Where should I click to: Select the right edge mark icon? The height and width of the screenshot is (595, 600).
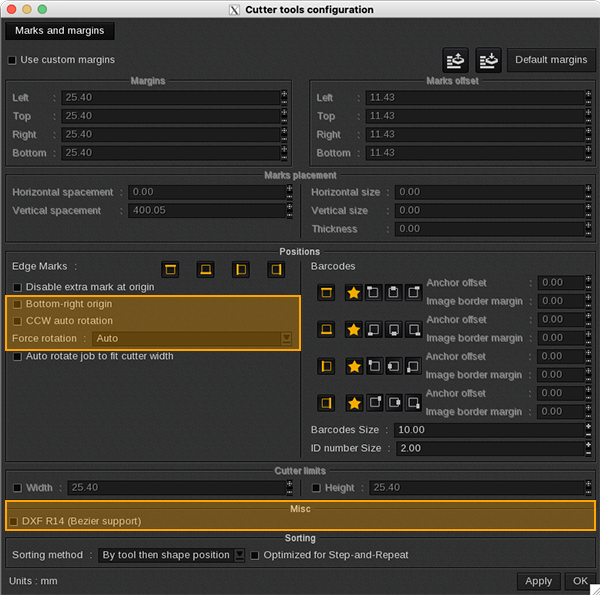click(275, 269)
